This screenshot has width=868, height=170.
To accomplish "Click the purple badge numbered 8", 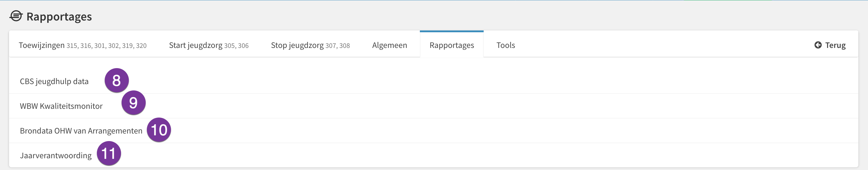I will [x=116, y=80].
